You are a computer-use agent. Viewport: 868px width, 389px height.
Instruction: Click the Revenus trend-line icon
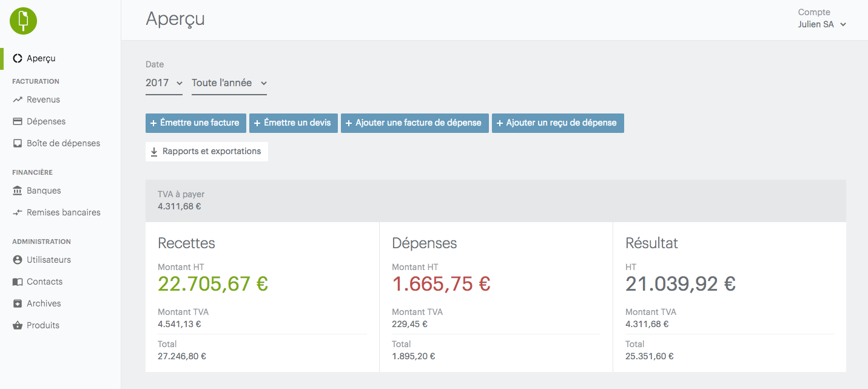tap(18, 100)
